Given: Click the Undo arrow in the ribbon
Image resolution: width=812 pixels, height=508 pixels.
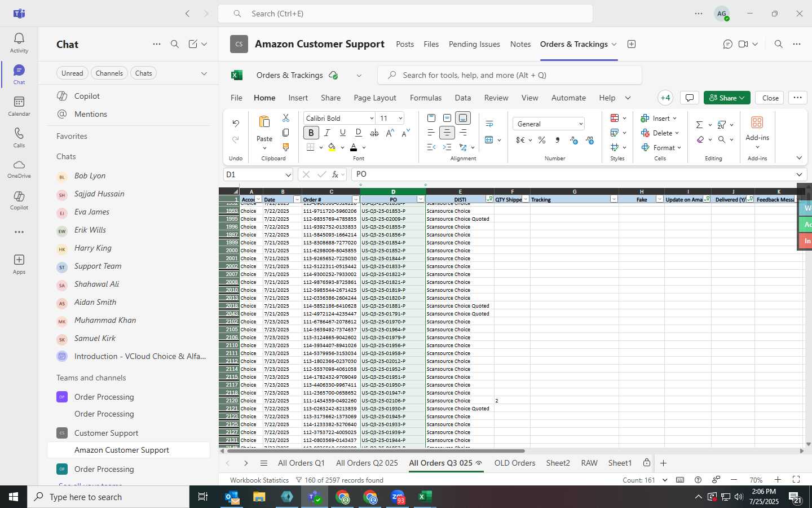Looking at the screenshot, I should (236, 123).
